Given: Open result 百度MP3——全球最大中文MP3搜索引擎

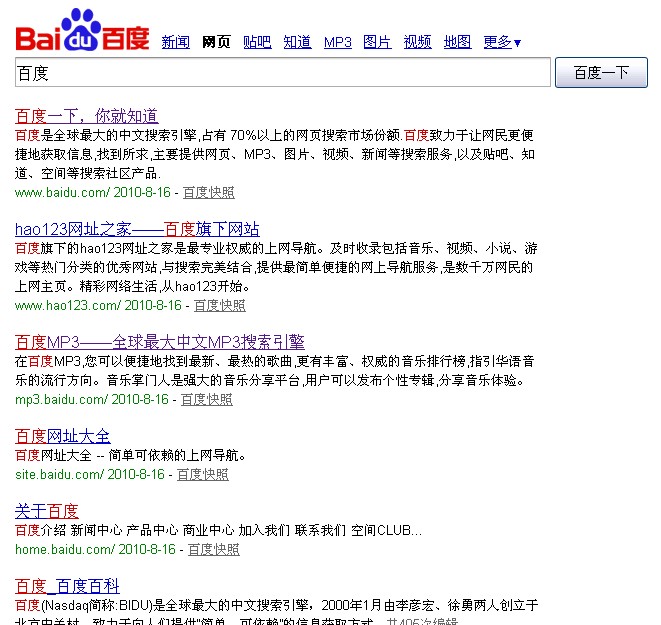Looking at the screenshot, I should click(160, 342).
